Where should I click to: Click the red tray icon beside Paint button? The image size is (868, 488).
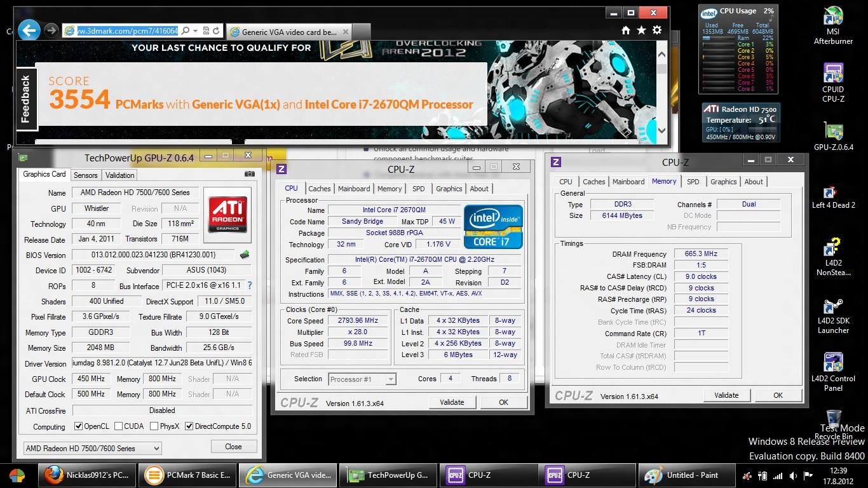[748, 475]
